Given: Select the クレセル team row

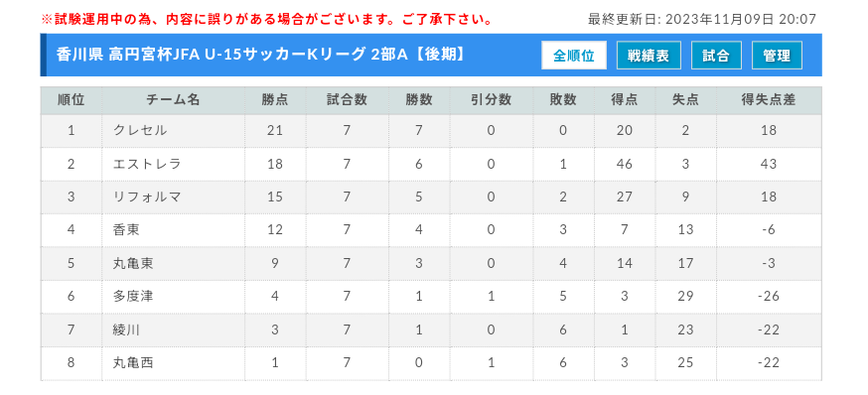Looking at the screenshot, I should click(431, 131).
